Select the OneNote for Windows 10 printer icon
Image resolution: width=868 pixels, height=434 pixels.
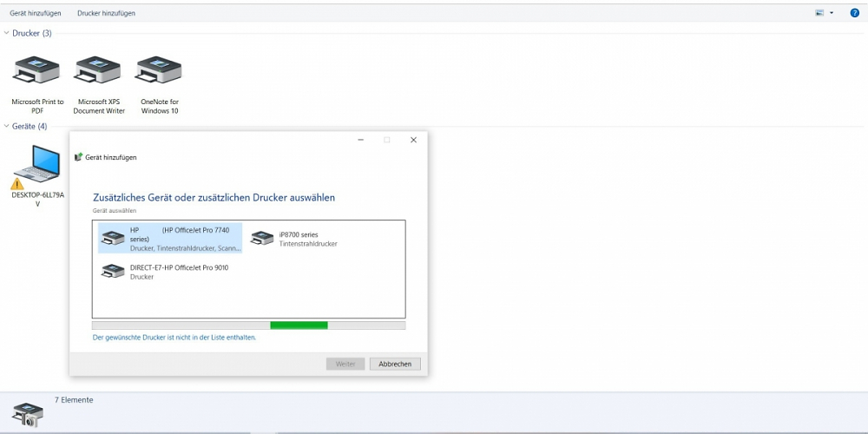pyautogui.click(x=159, y=70)
